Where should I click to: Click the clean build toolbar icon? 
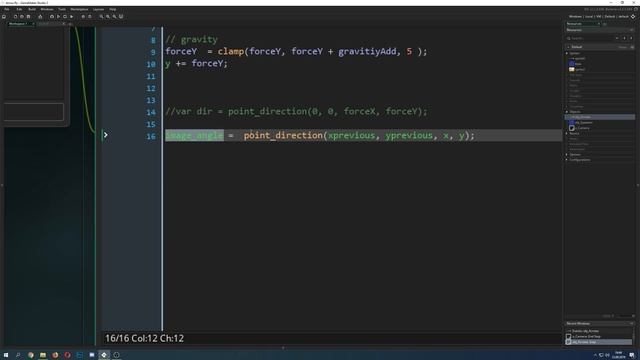click(x=90, y=17)
